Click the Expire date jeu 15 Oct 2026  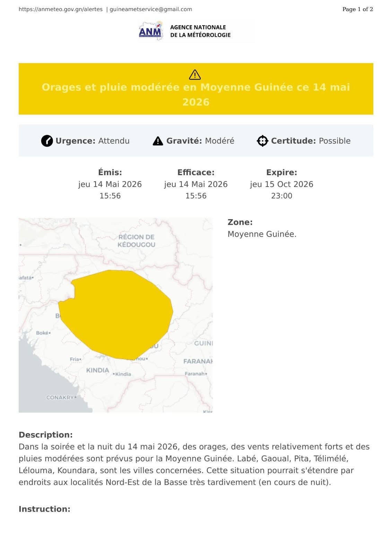click(281, 184)
